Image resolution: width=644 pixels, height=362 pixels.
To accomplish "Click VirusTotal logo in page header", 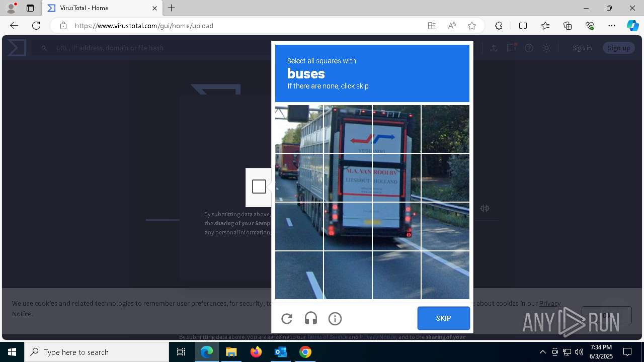I will (17, 48).
